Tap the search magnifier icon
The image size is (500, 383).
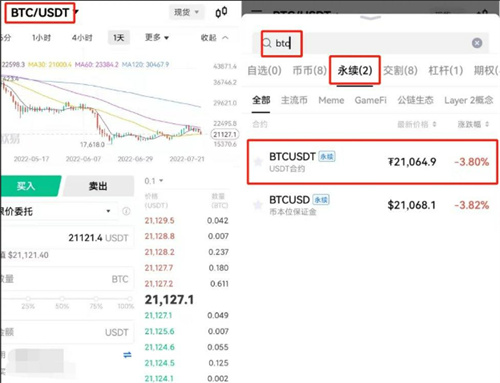267,43
